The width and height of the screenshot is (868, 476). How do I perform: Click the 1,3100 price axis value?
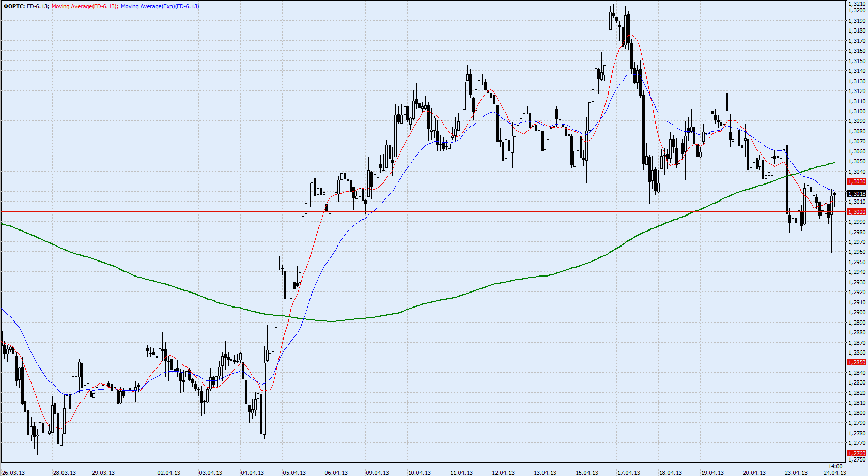857,111
